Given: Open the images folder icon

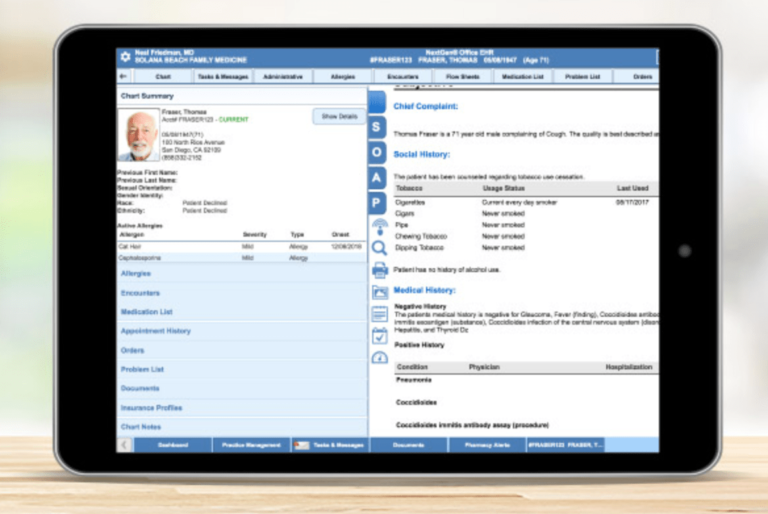Looking at the screenshot, I should click(380, 292).
